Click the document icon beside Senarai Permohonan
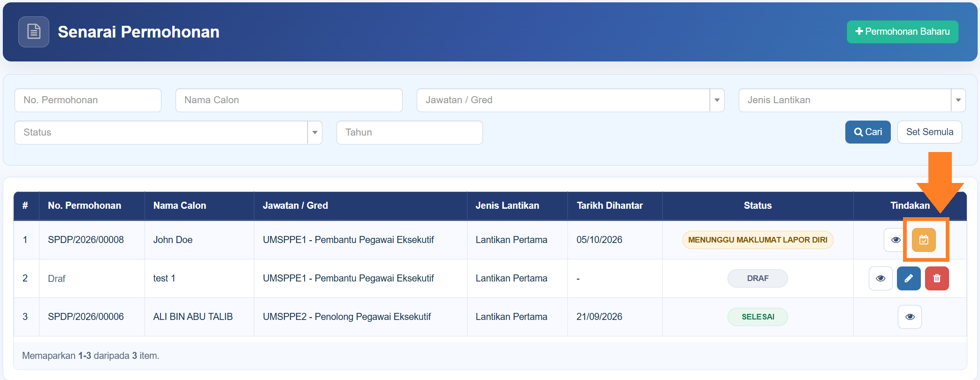Screen dimensions: 980x380 (34, 32)
